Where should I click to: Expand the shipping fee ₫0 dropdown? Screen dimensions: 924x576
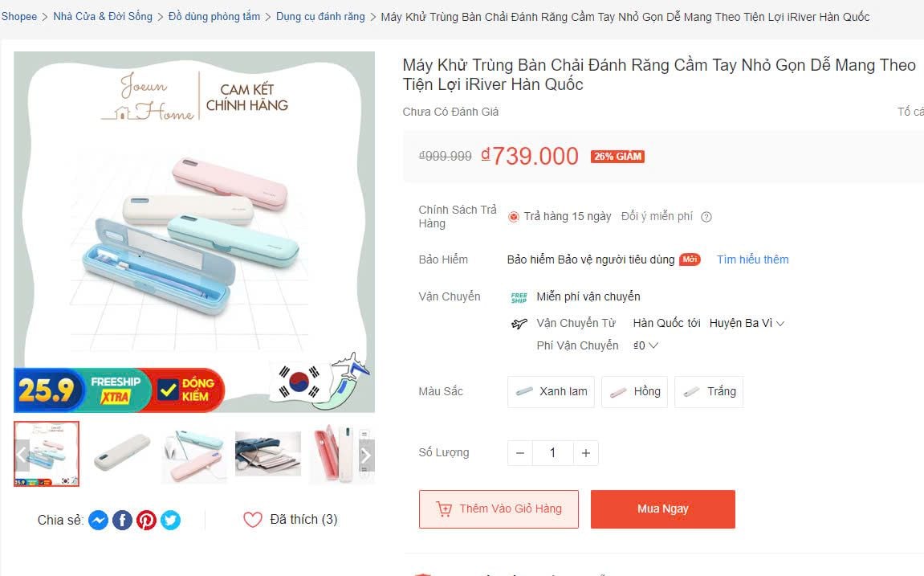pyautogui.click(x=645, y=345)
